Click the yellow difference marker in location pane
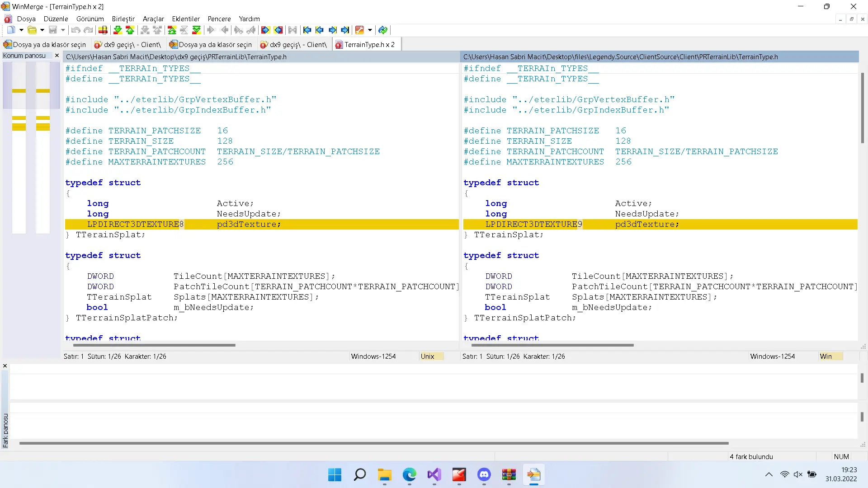This screenshot has height=488, width=868. pos(19,91)
